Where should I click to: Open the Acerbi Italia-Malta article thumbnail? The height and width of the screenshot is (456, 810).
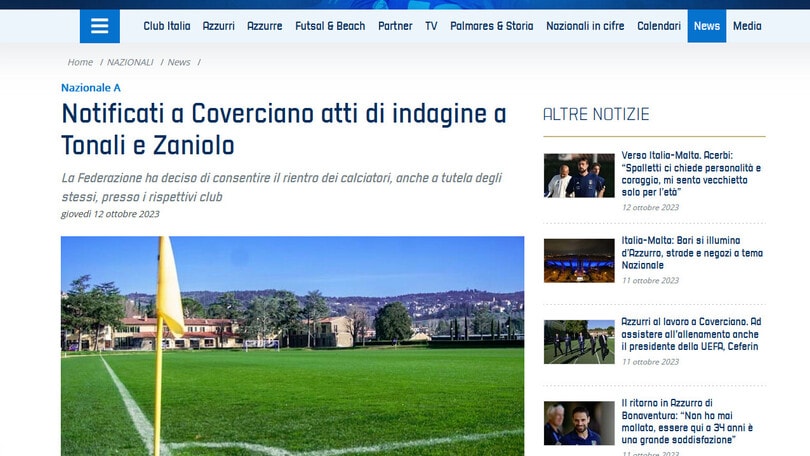(579, 175)
